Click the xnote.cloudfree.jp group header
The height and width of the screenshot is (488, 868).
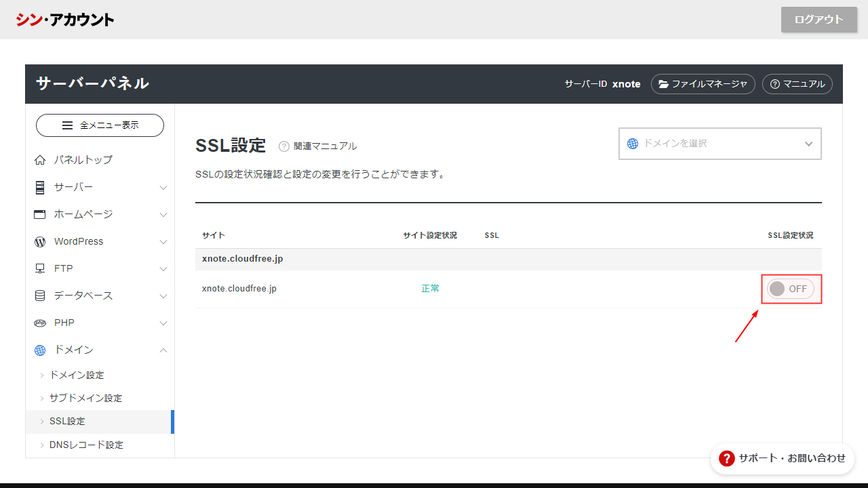[x=243, y=259]
